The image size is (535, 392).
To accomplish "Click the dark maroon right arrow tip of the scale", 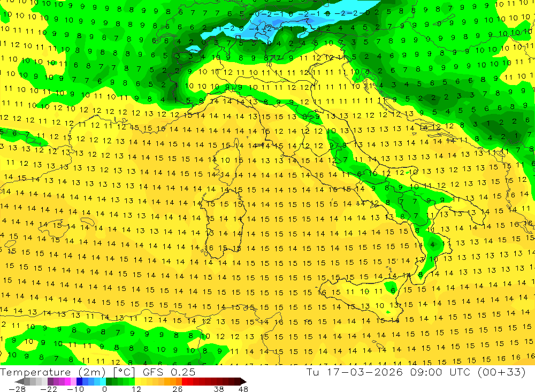I will 243,381.
